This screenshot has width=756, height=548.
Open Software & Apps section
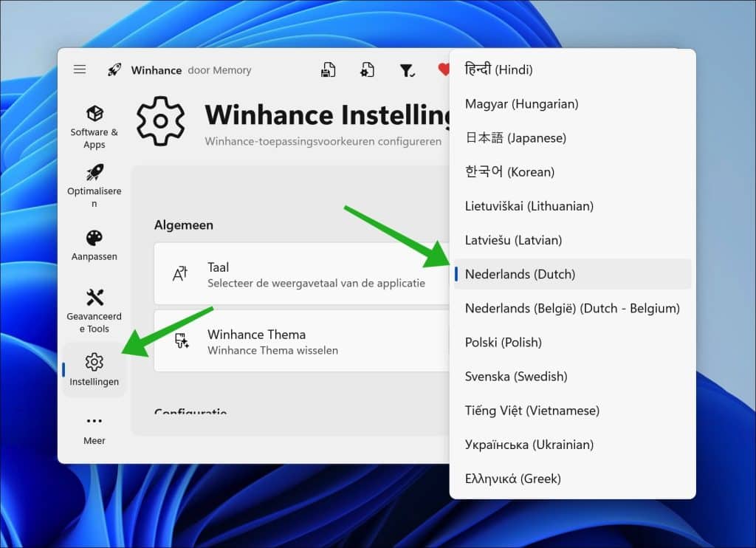click(x=94, y=127)
